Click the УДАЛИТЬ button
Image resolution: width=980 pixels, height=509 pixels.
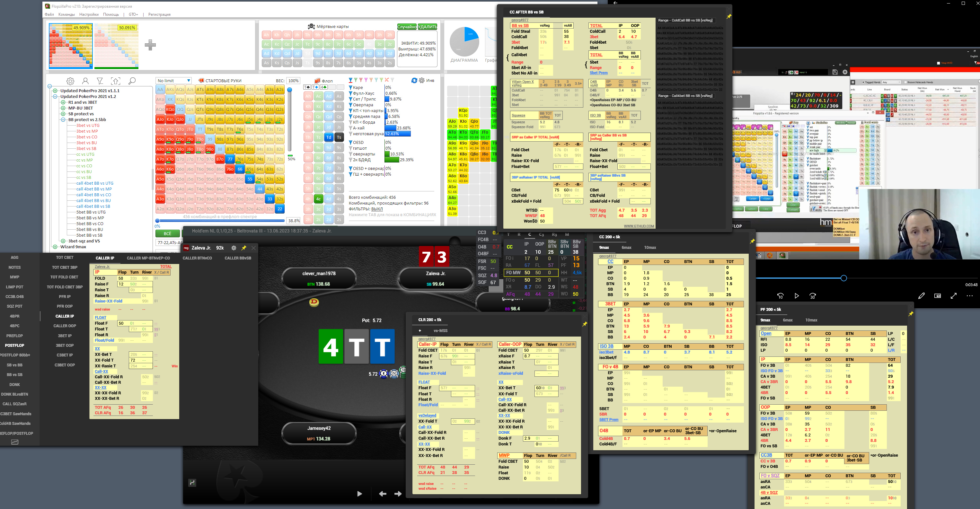coord(427,27)
